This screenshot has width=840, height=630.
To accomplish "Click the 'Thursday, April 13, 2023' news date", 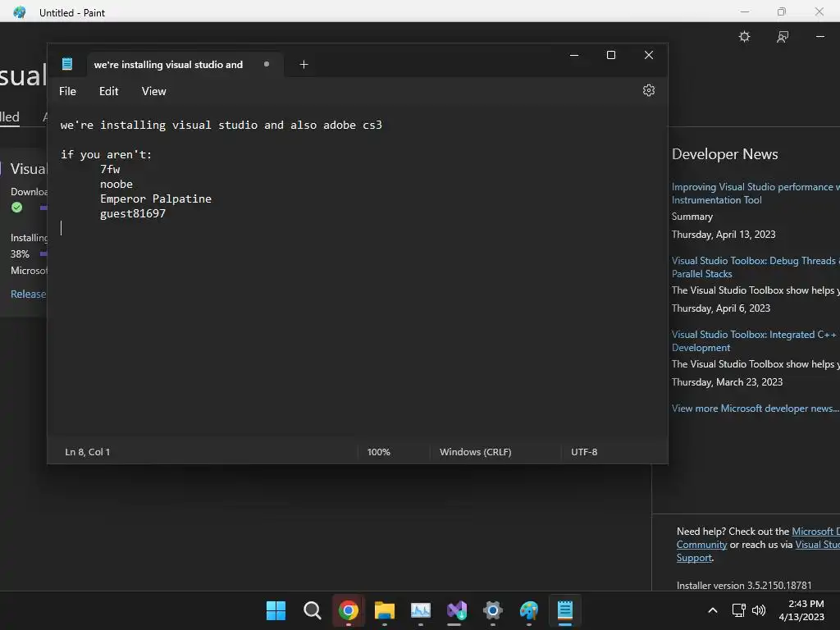I will click(724, 234).
